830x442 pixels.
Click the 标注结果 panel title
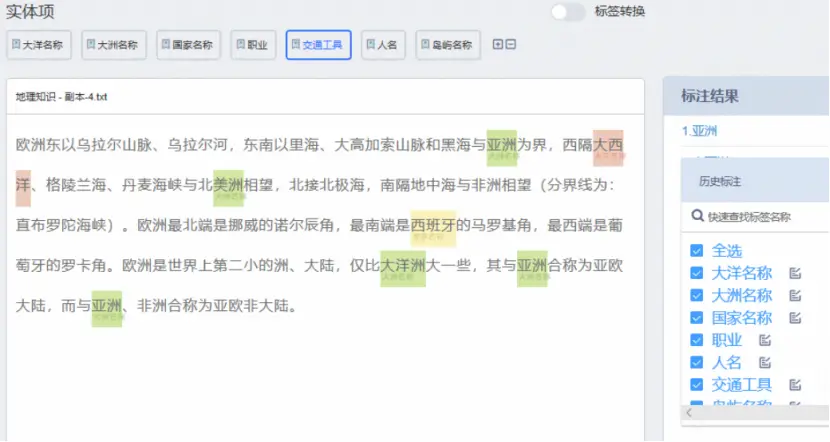[x=709, y=96]
